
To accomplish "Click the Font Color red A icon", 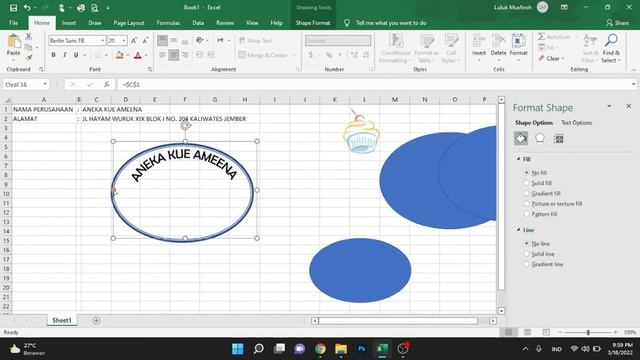I will (138, 55).
